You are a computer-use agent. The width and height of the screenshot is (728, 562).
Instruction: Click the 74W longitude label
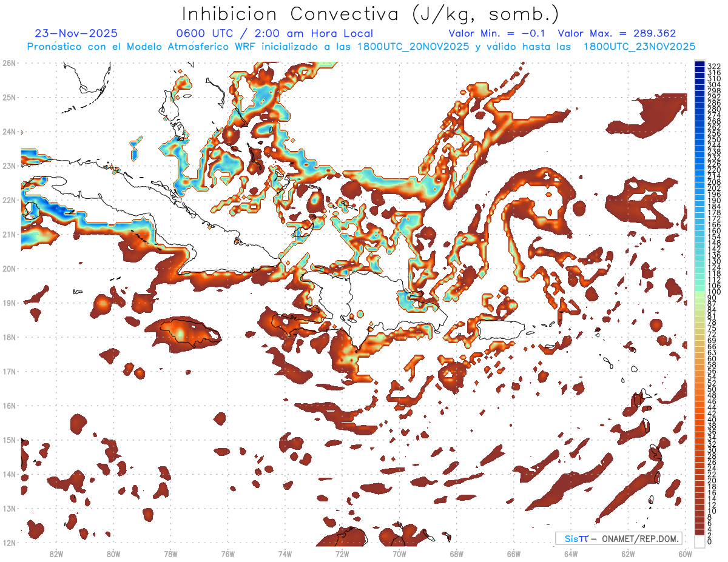(285, 554)
